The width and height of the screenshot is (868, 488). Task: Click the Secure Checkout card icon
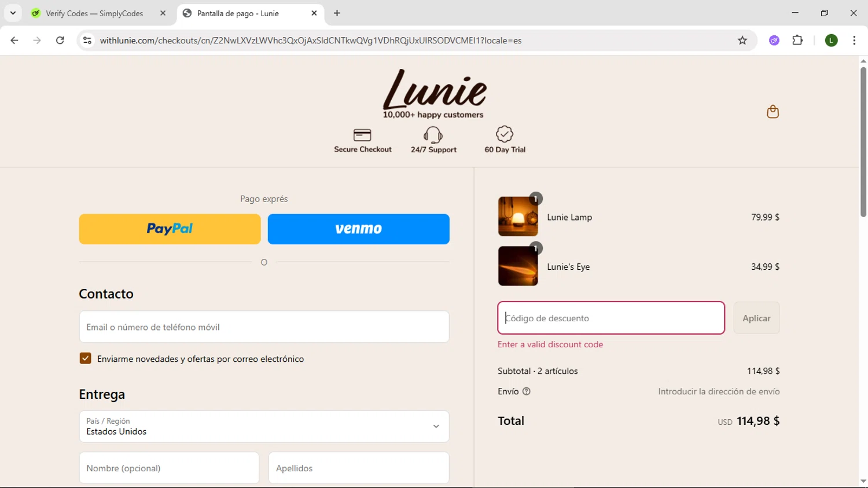pos(362,135)
